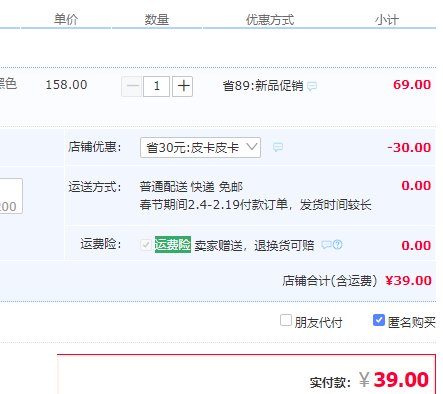Click the 省89:新品促销 promotion text
The width and height of the screenshot is (443, 394).
(x=263, y=86)
